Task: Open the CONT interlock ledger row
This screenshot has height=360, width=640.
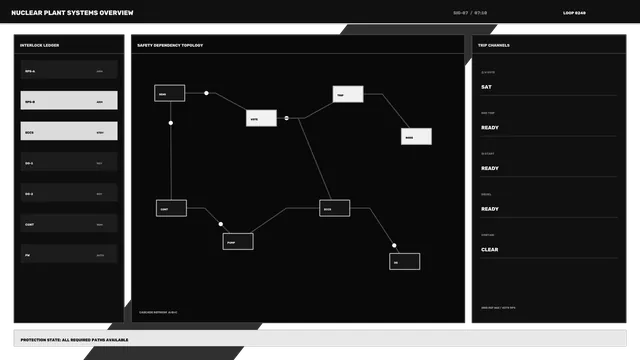Action: [x=69, y=223]
